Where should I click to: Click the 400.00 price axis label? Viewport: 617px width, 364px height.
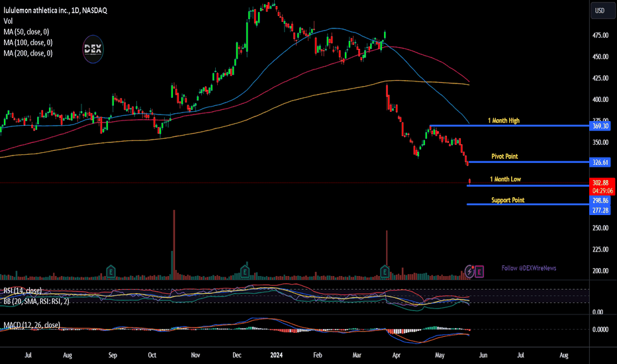[600, 100]
